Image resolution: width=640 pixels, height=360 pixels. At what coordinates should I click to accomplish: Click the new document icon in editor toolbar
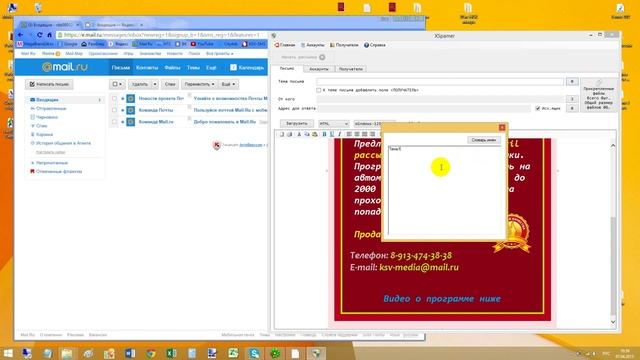pos(282,134)
